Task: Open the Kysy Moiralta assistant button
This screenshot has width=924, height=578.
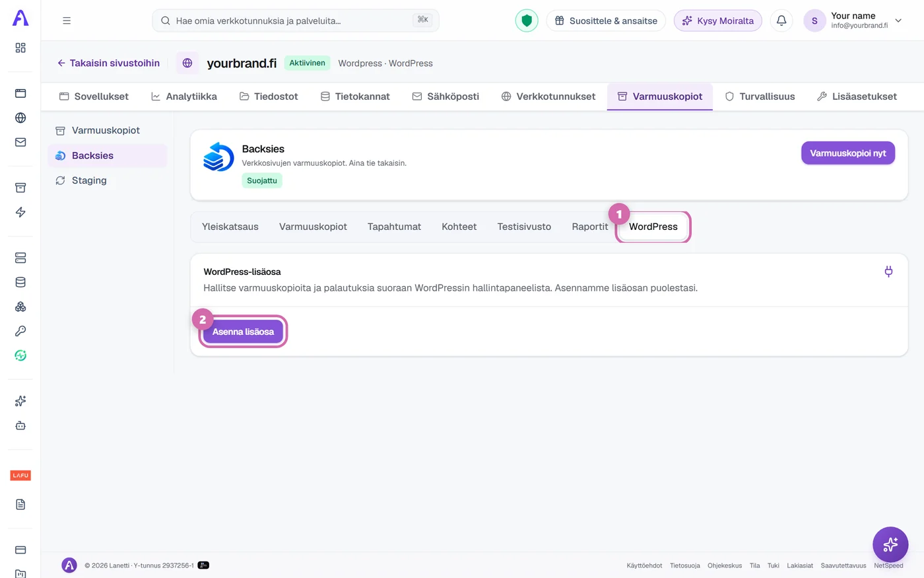Action: [x=717, y=20]
